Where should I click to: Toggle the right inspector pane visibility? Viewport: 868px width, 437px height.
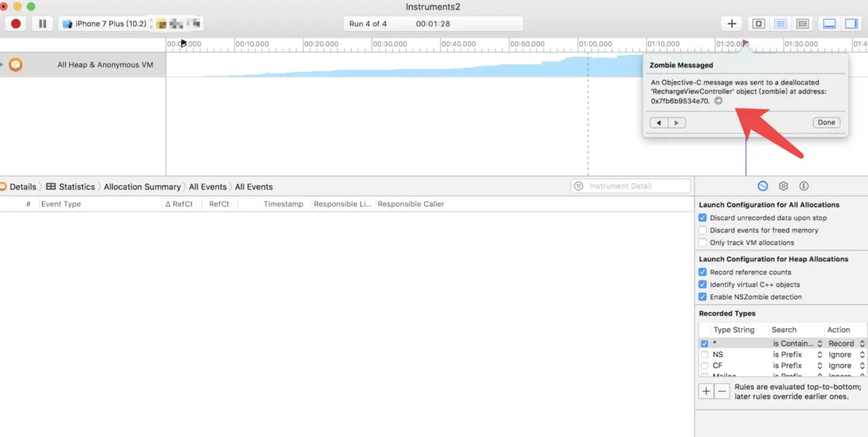(x=851, y=24)
